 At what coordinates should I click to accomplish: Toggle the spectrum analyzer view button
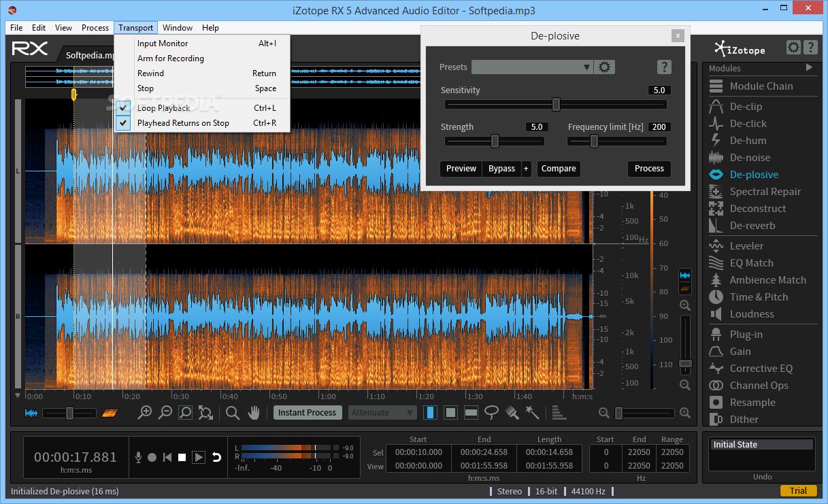tap(559, 413)
